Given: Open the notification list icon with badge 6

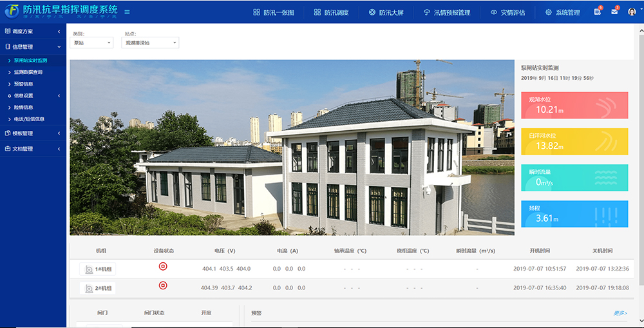Looking at the screenshot, I should coord(598,12).
